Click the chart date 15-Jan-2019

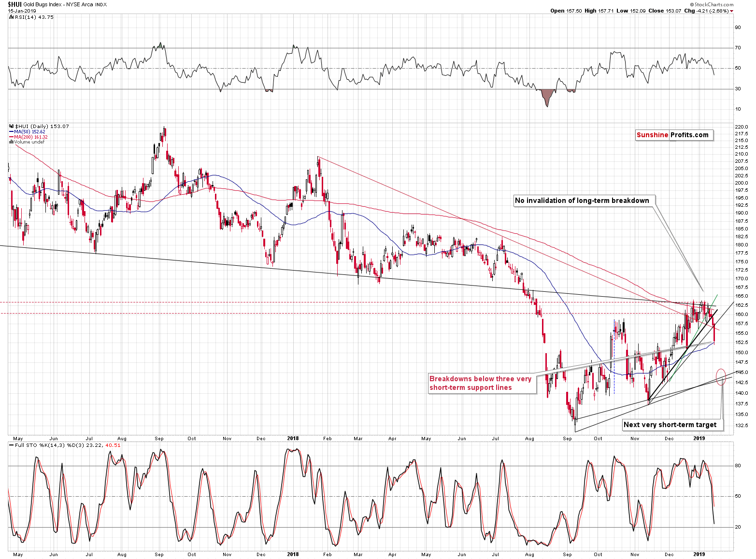click(x=22, y=11)
